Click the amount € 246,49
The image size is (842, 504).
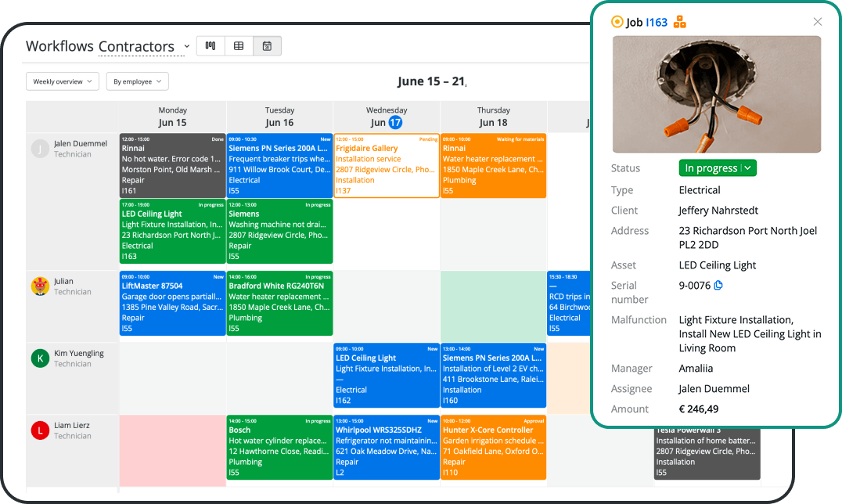click(699, 409)
